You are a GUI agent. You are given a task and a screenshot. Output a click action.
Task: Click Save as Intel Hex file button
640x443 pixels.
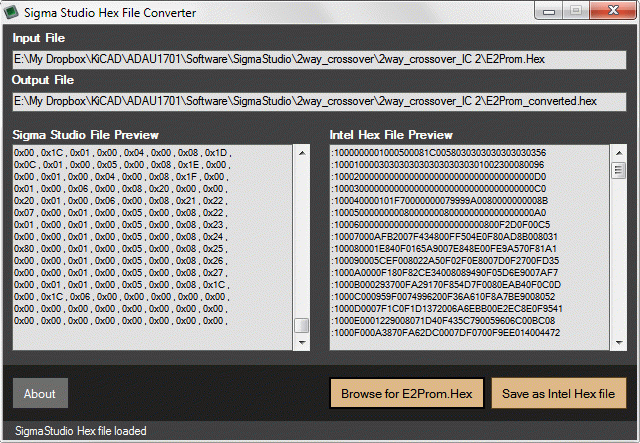[558, 393]
